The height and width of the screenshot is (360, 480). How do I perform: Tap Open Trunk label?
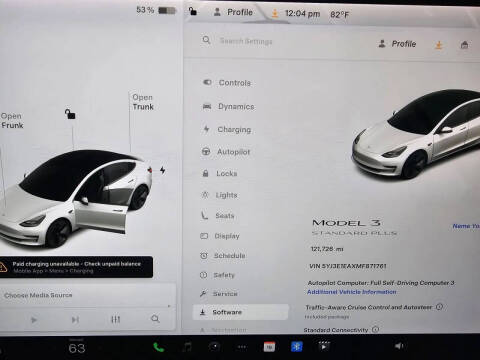143,102
